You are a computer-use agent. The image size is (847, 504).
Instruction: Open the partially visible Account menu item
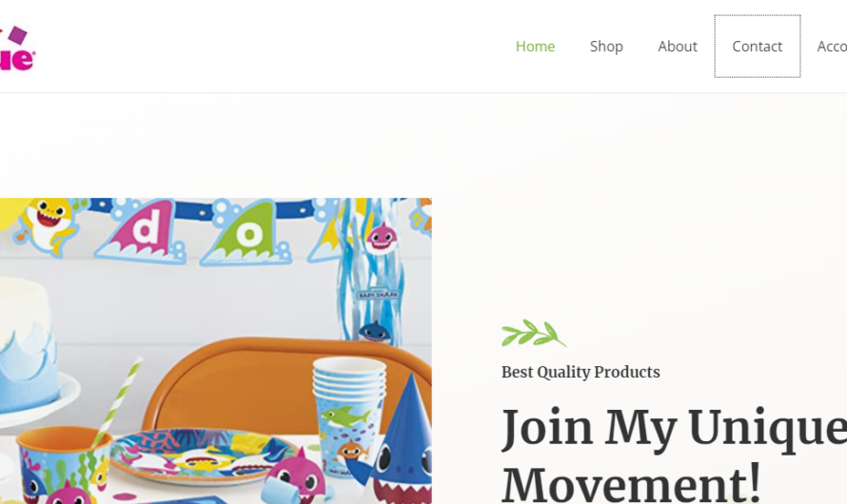pos(832,47)
